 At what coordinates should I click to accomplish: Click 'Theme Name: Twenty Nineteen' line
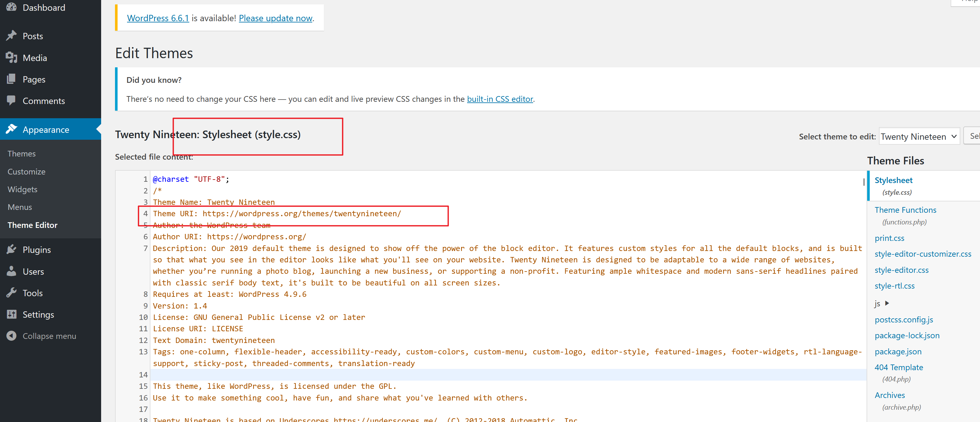coord(214,202)
